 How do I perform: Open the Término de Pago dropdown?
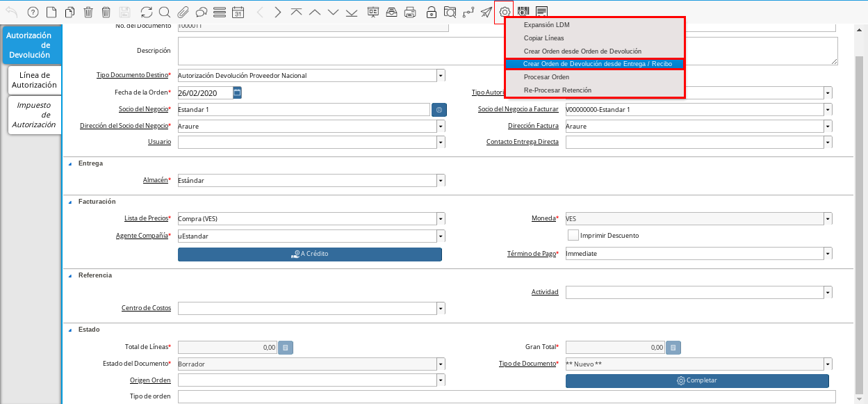(x=828, y=254)
